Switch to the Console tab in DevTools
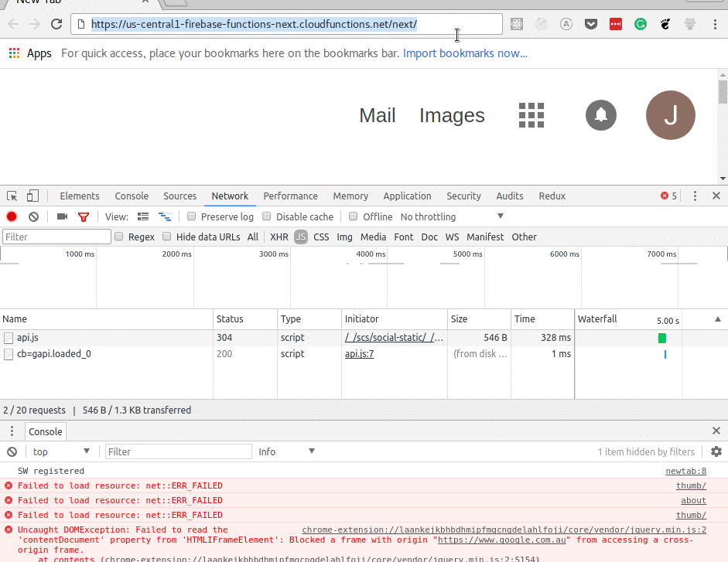 pos(132,196)
